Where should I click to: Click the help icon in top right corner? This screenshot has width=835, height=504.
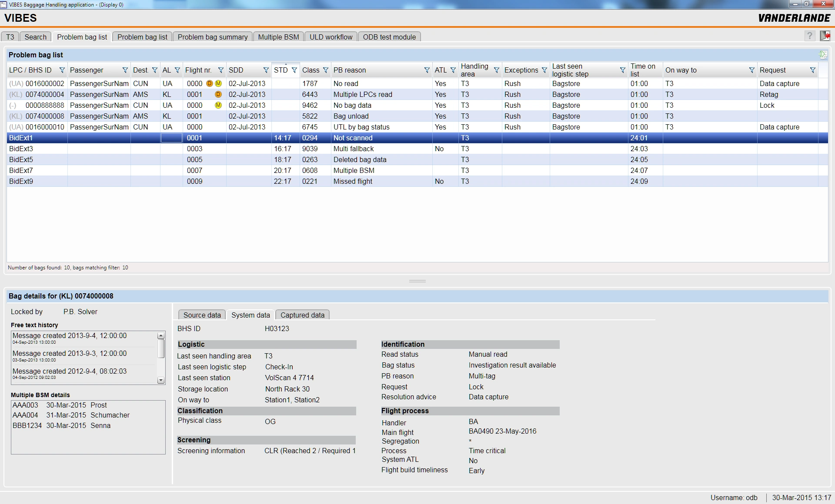point(809,37)
